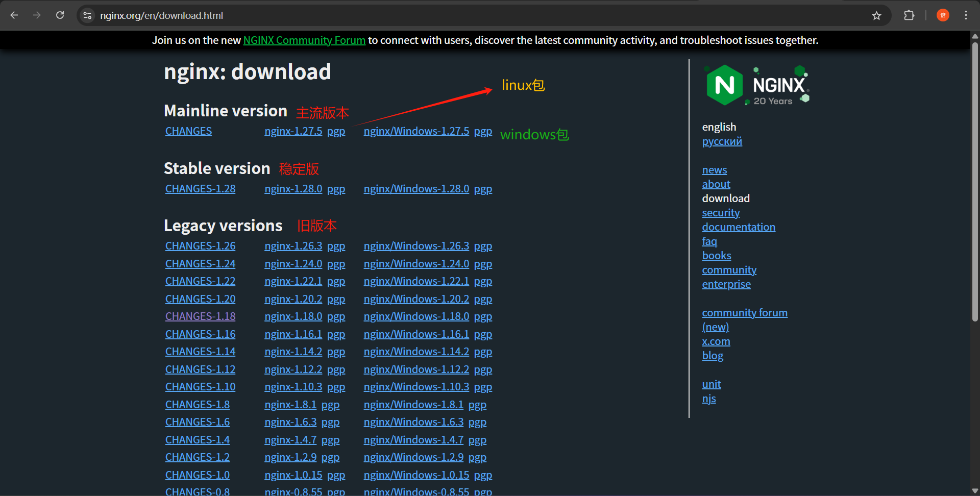The width and height of the screenshot is (980, 496).
Task: Click the scrollbar up arrow
Action: coord(975,36)
